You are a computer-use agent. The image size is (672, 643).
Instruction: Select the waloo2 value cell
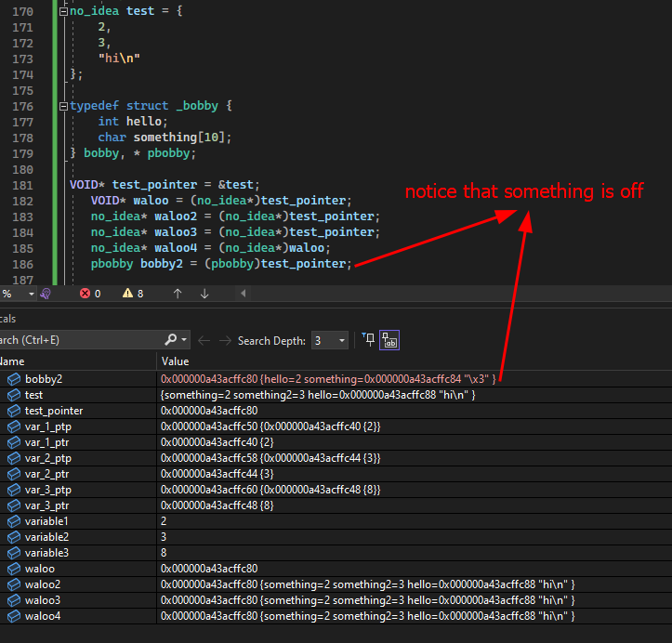(x=368, y=584)
